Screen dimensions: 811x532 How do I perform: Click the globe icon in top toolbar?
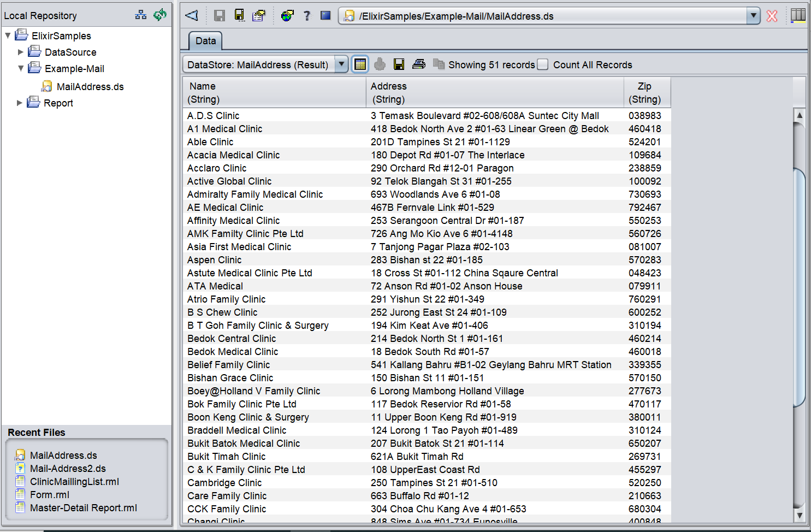point(287,16)
